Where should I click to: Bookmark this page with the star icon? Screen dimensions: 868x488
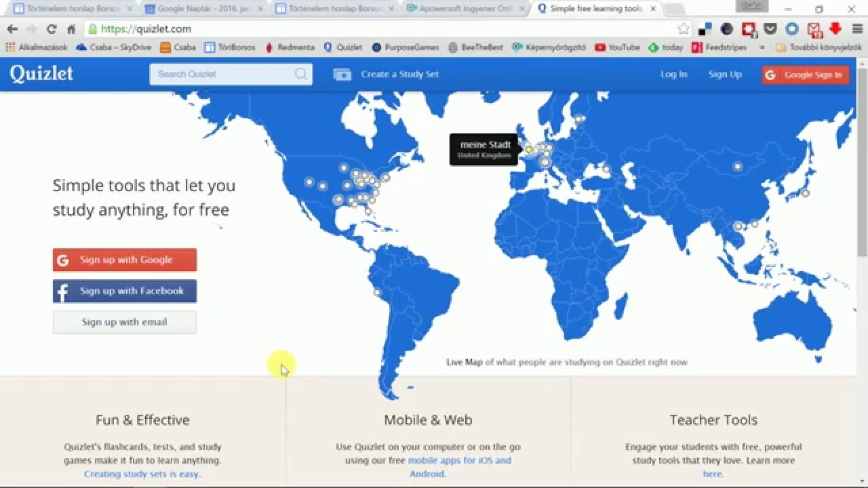[x=684, y=29]
